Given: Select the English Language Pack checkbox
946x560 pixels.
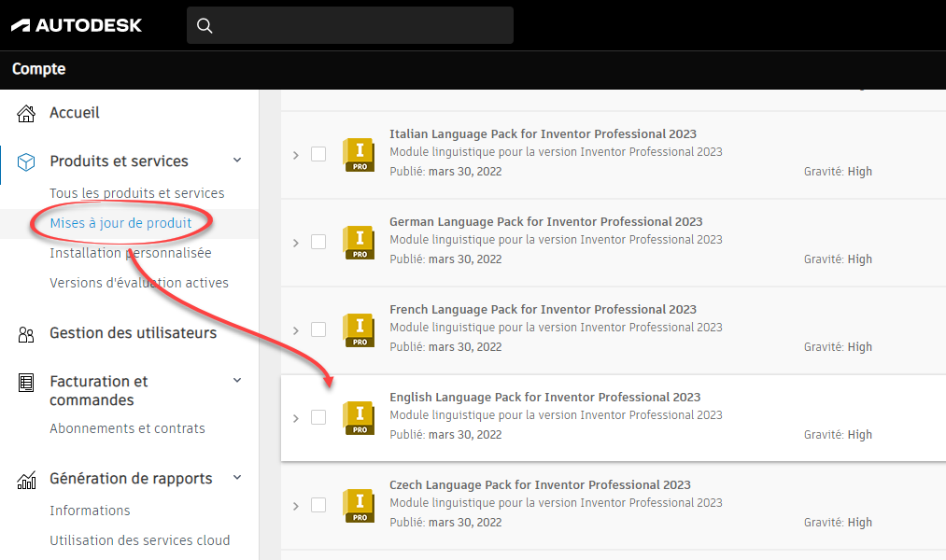Looking at the screenshot, I should [318, 417].
